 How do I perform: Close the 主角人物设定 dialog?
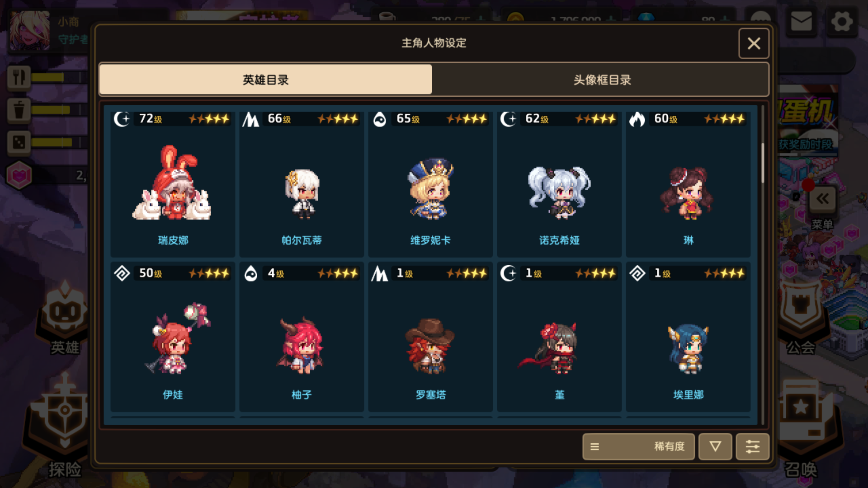[x=754, y=43]
